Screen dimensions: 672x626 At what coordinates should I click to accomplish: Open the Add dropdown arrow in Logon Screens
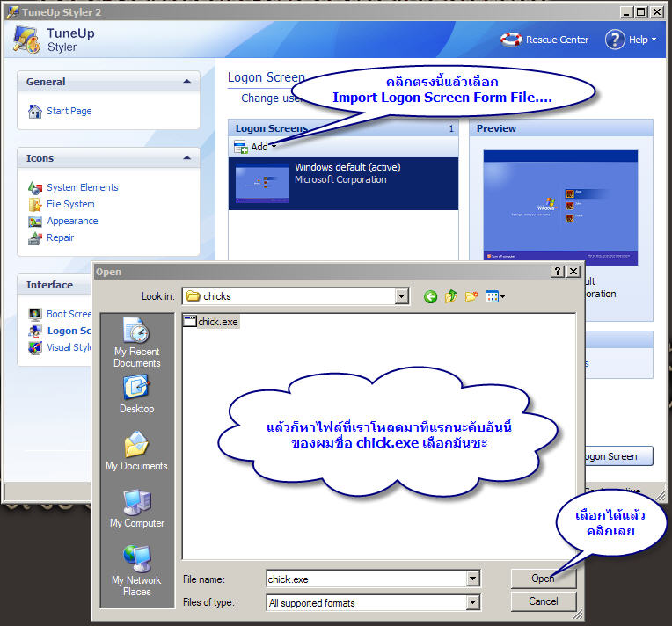[274, 147]
